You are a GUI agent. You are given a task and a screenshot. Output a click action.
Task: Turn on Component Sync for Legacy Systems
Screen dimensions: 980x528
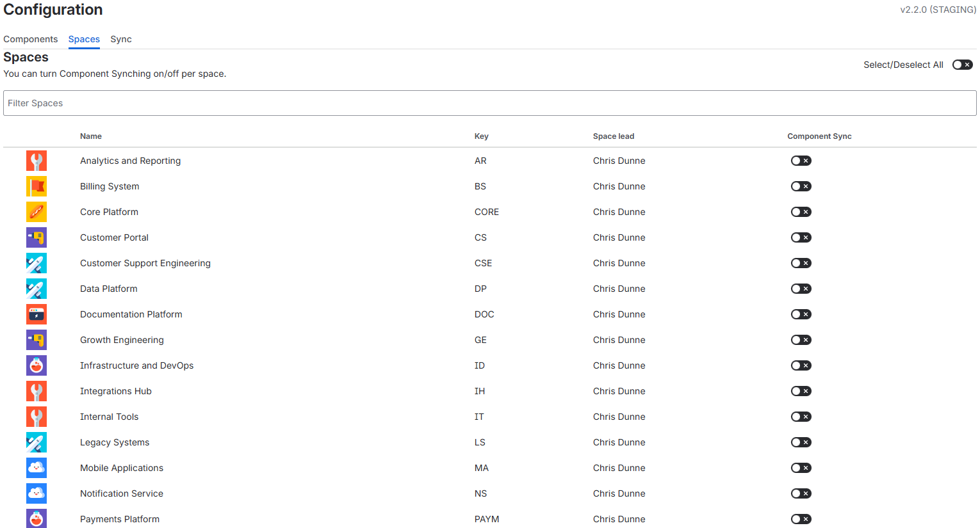tap(801, 442)
